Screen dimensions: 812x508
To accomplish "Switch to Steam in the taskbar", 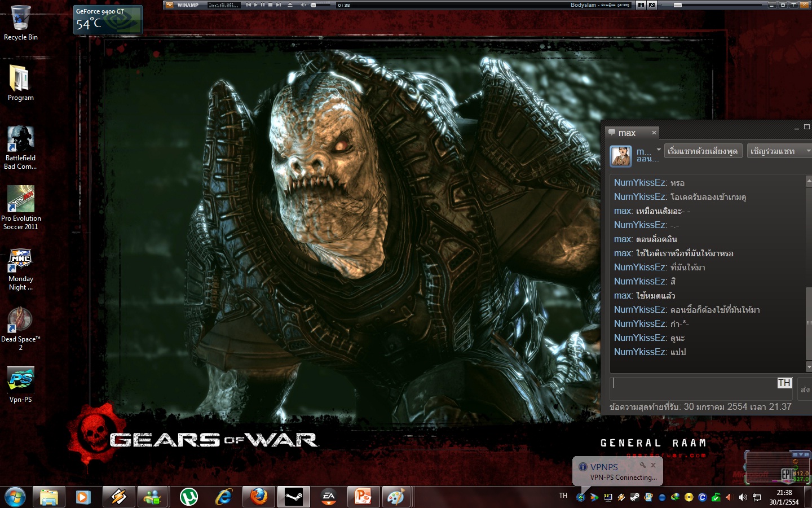I will [294, 497].
